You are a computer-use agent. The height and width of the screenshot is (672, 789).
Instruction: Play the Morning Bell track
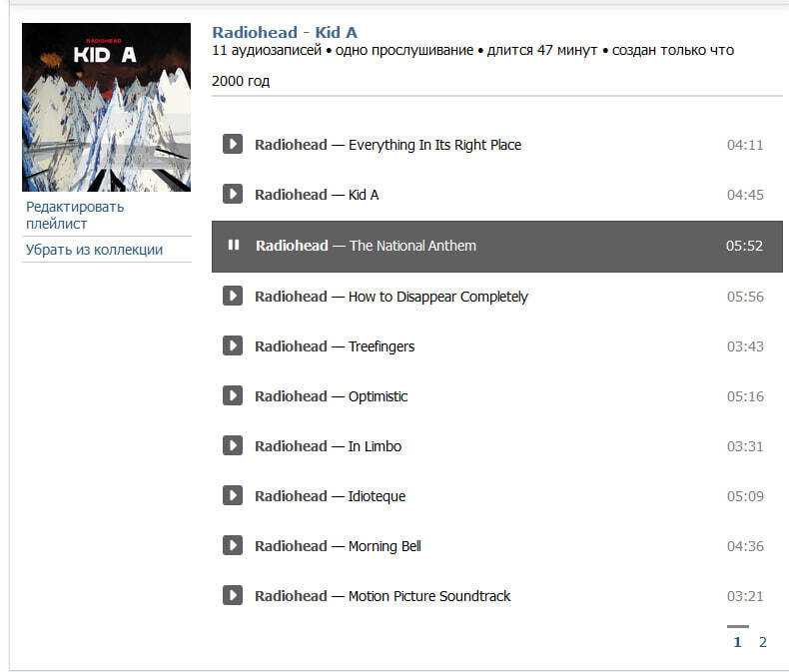click(x=233, y=545)
